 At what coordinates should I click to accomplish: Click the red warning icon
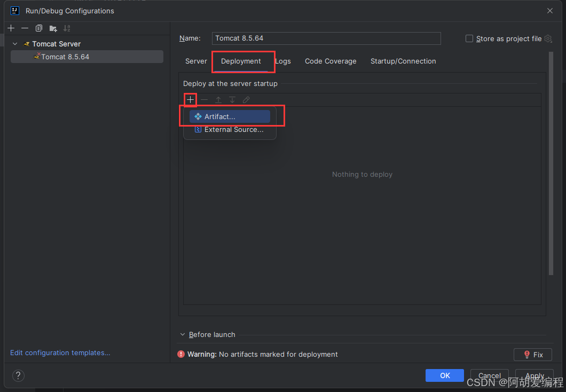pyautogui.click(x=181, y=355)
